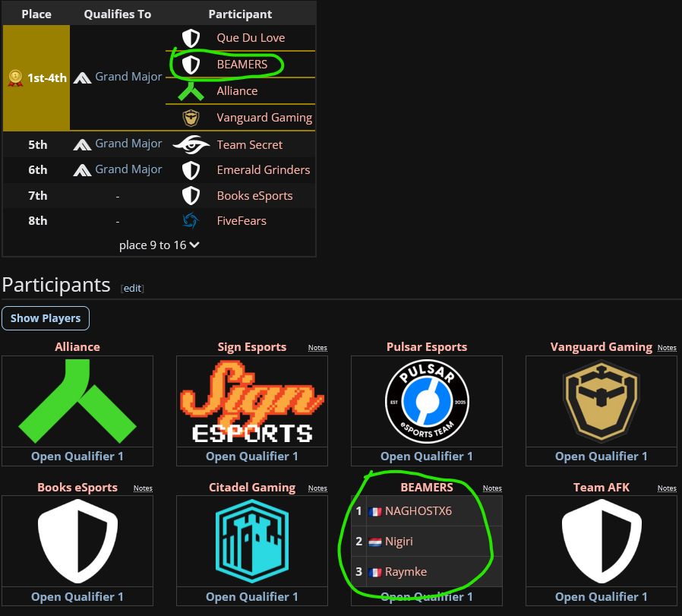Click Grand Major link in 6th row
Viewport: 682px width, 616px height.
point(129,169)
